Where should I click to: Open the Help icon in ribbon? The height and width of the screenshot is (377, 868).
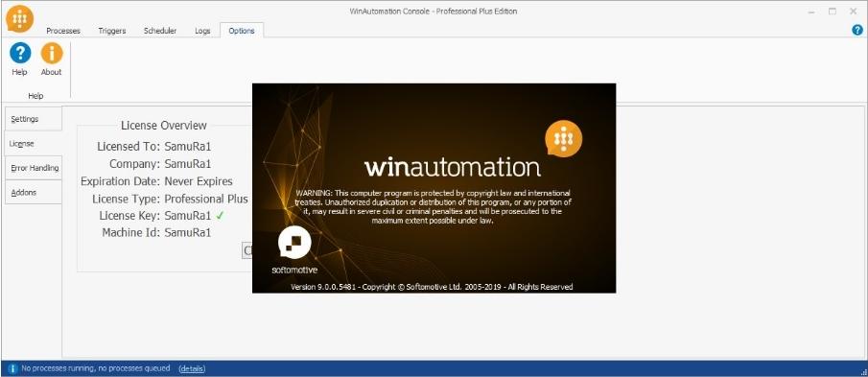(20, 59)
